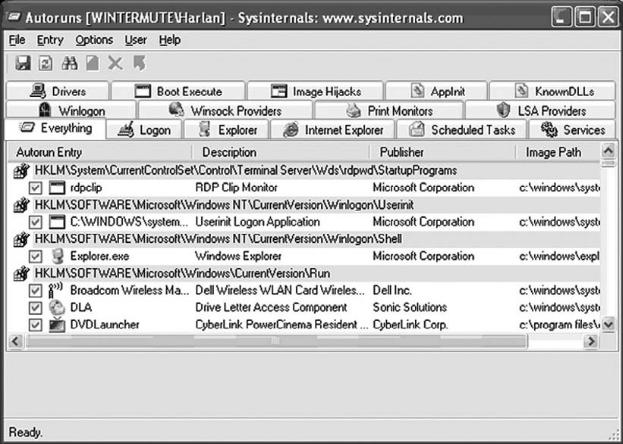Switch to the AppInit tab
This screenshot has height=444, width=623.
coord(437,91)
